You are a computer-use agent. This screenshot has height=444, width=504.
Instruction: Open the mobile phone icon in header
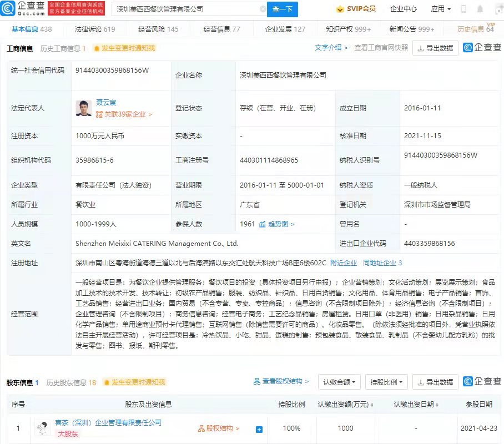pos(463,9)
